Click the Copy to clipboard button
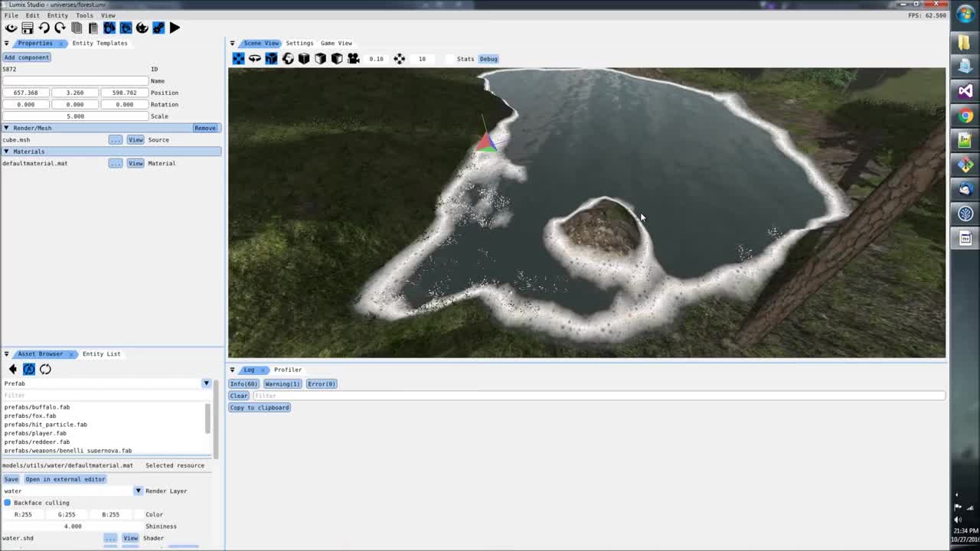 (x=260, y=408)
